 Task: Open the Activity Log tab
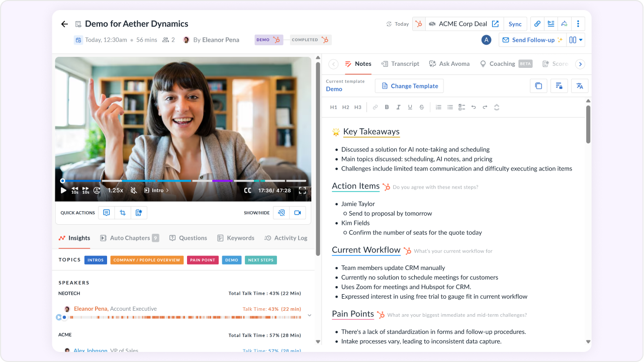click(x=286, y=238)
